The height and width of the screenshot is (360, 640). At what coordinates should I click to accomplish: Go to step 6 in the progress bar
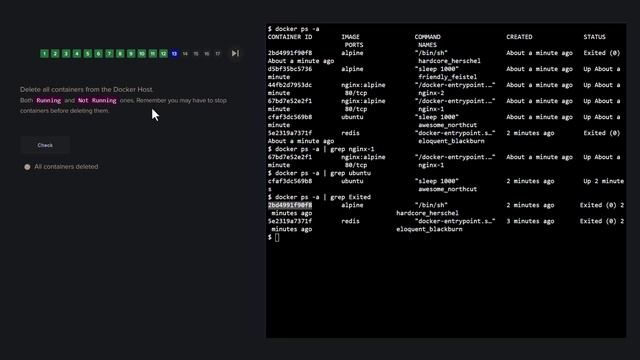[98, 53]
